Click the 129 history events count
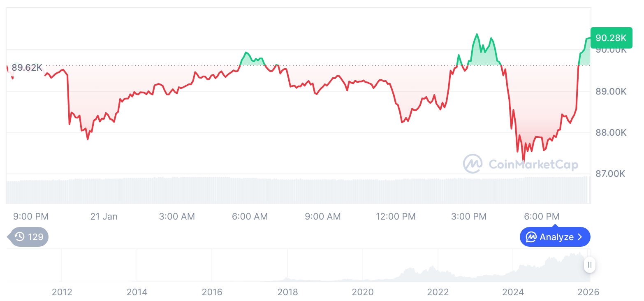The image size is (644, 301). (x=35, y=237)
